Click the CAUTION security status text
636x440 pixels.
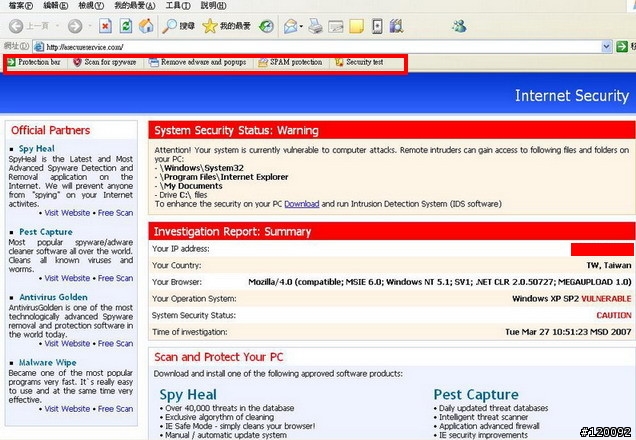614,316
